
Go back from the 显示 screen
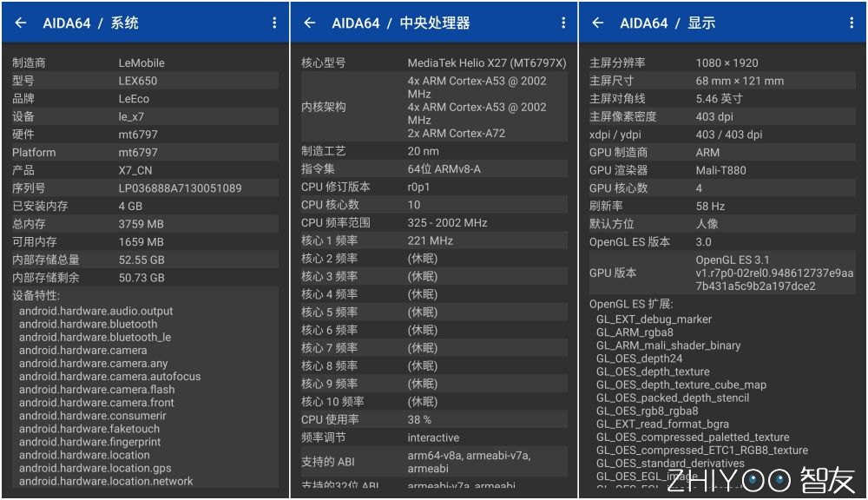point(598,23)
